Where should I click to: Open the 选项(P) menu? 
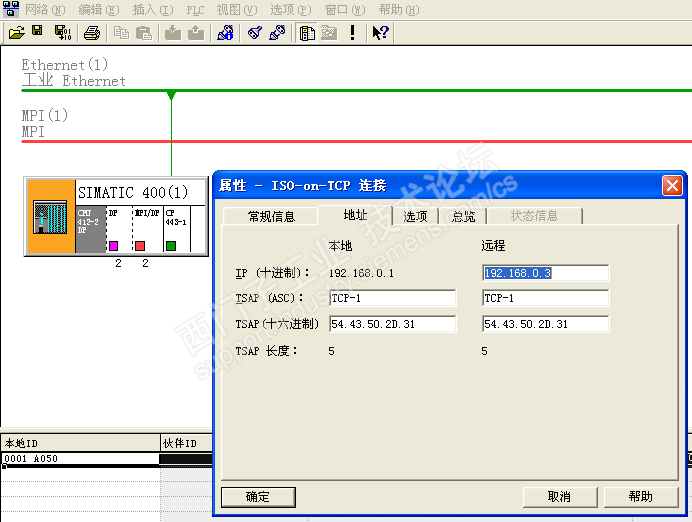pyautogui.click(x=291, y=9)
